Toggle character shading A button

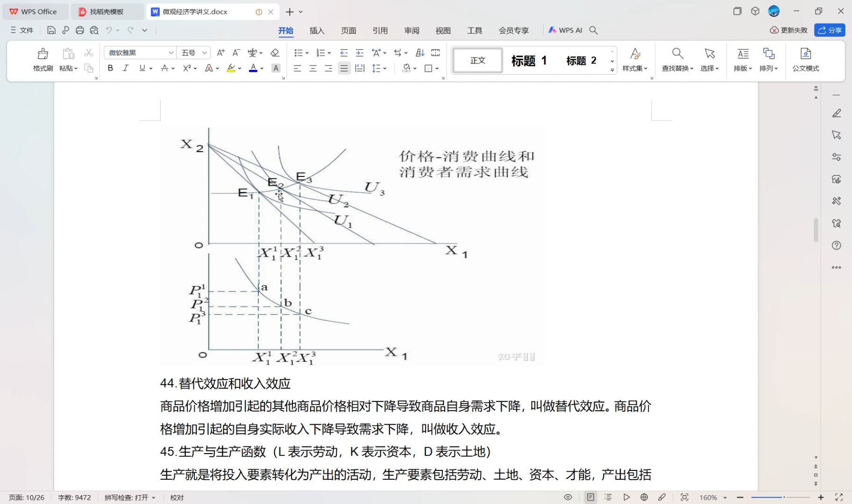click(276, 69)
